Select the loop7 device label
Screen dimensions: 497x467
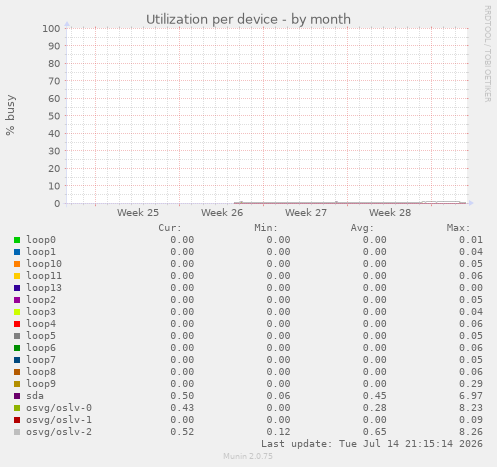pos(41,360)
